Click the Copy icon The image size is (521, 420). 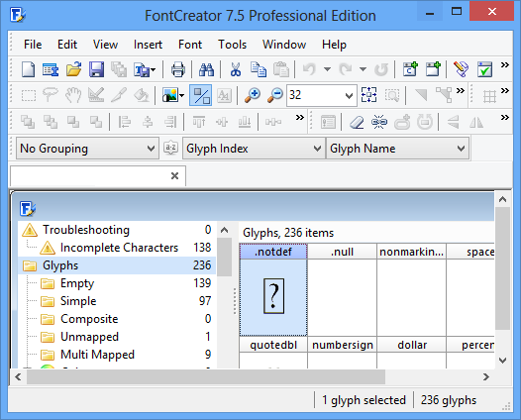pyautogui.click(x=259, y=69)
